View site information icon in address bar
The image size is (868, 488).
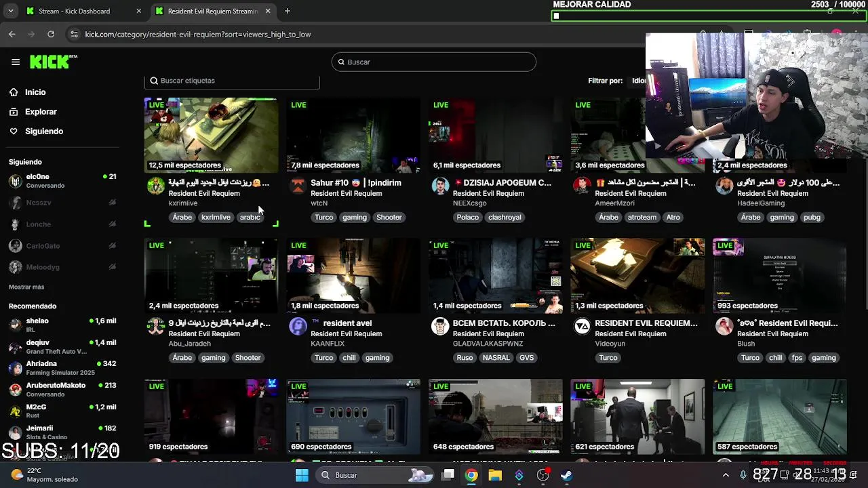tap(75, 34)
